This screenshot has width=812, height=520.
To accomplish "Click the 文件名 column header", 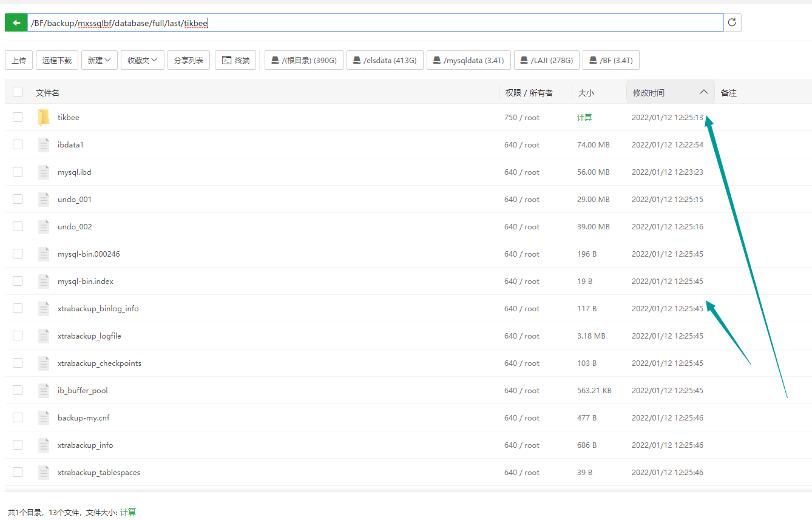I will 47,93.
